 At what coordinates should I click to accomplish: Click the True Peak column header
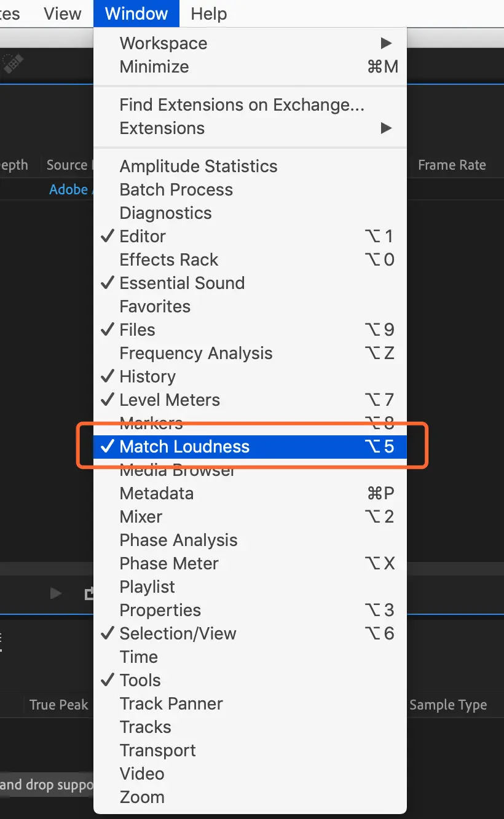(59, 705)
